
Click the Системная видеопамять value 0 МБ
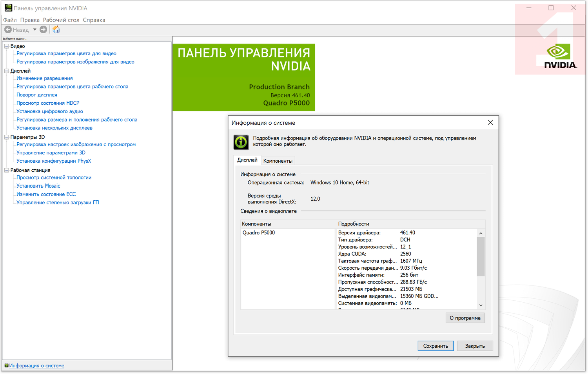coord(406,303)
